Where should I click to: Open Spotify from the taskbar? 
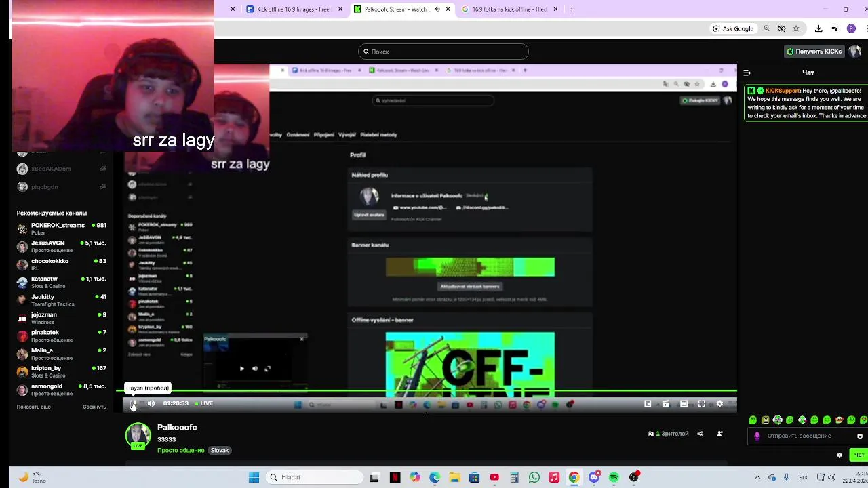click(x=614, y=477)
